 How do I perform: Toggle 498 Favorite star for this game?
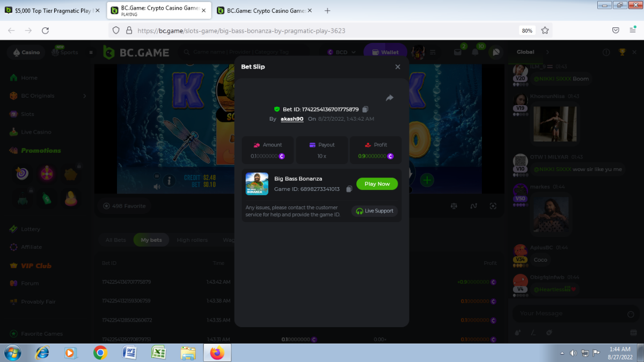click(x=107, y=206)
